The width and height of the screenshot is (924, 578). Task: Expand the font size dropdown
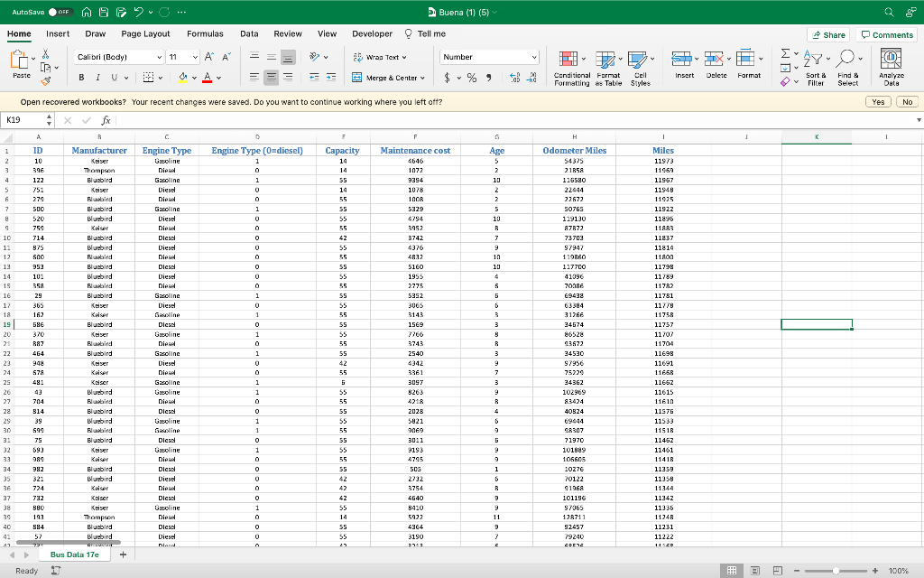(x=184, y=56)
